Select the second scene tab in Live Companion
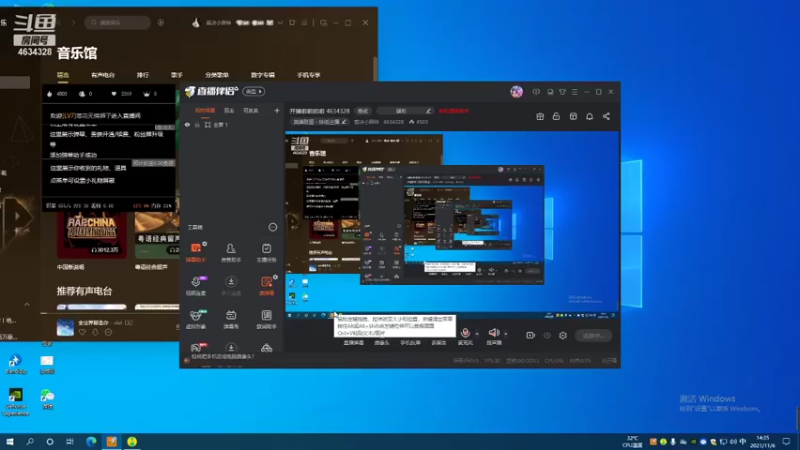This screenshot has height=450, width=800. click(229, 111)
